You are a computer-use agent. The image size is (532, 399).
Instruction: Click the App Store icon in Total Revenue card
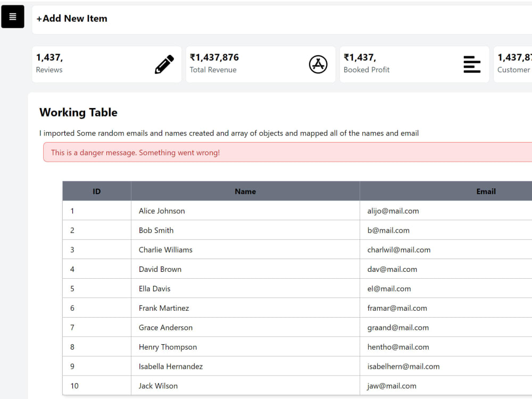tap(318, 64)
